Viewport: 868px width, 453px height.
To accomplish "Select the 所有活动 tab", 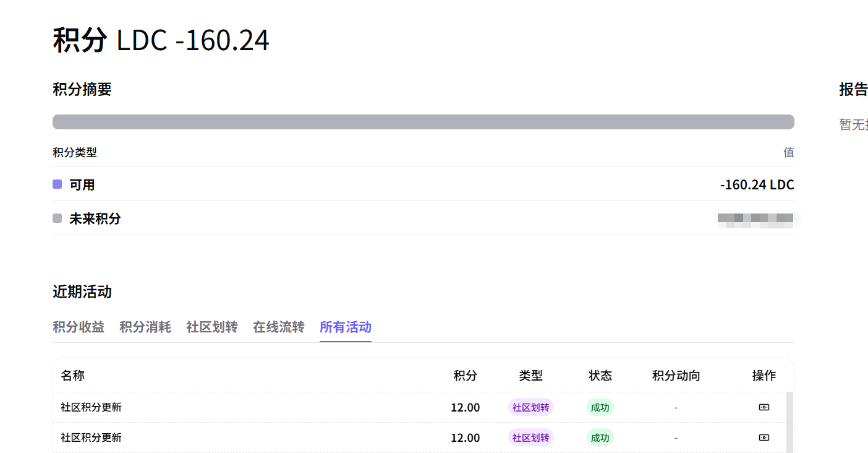I will pos(346,327).
